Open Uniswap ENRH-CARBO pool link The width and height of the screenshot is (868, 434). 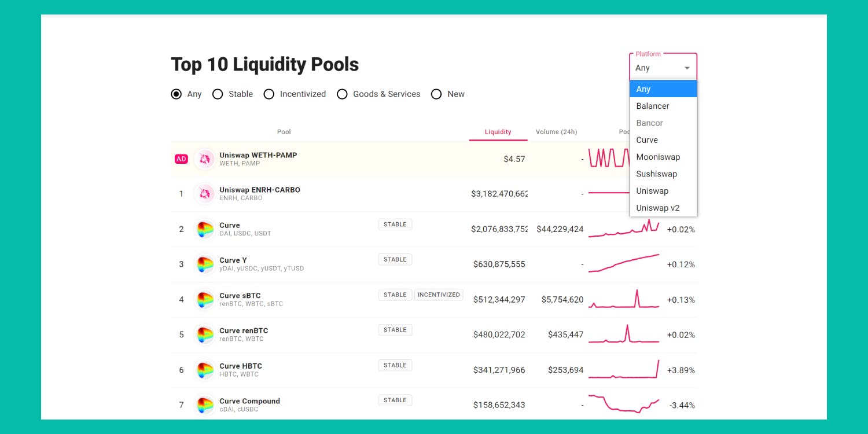click(260, 190)
